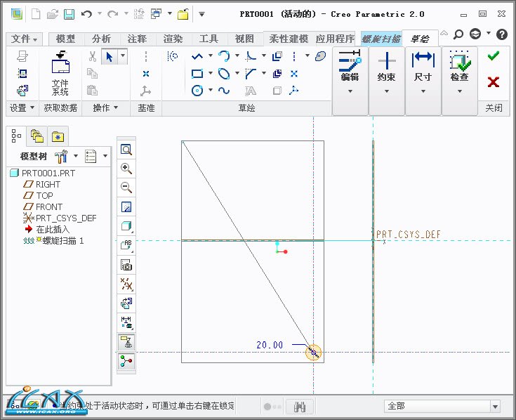Click the Zoom In magnifier icon
Viewport: 516px width, 420px height.
pyautogui.click(x=126, y=169)
